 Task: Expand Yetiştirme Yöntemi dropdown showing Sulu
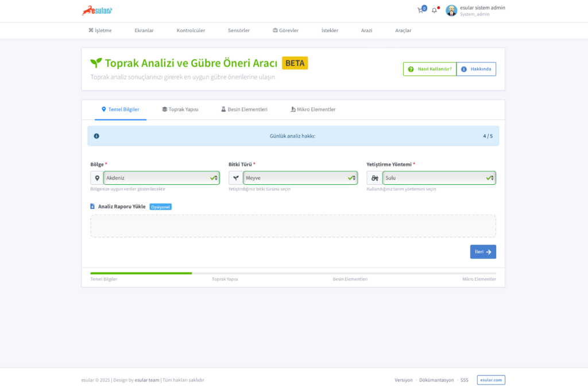(x=439, y=178)
